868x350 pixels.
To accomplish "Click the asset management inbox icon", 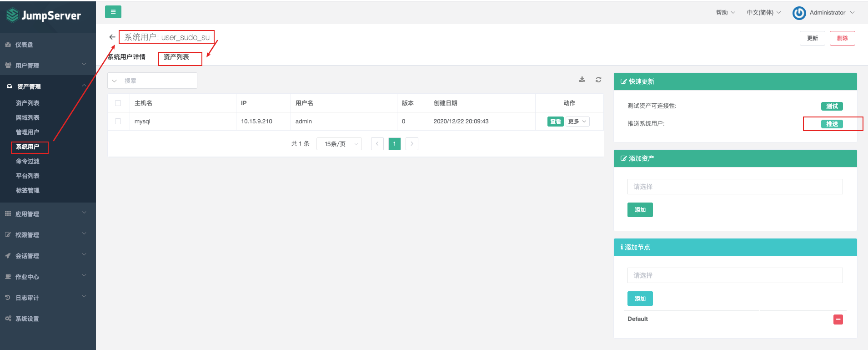I will coord(9,86).
